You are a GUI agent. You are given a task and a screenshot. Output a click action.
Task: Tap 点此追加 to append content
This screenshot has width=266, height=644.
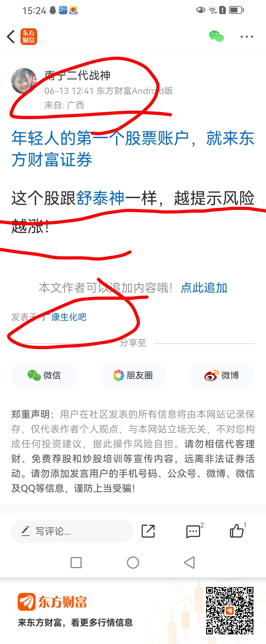click(x=204, y=288)
